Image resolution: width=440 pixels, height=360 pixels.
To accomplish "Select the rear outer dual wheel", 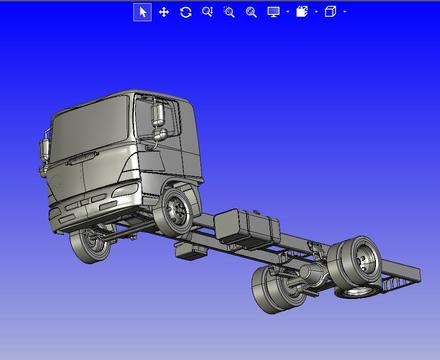I will (355, 261).
